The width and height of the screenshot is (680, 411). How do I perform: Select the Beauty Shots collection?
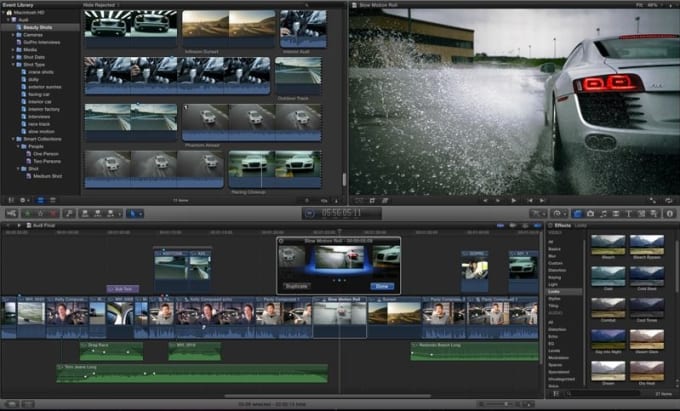[38, 27]
